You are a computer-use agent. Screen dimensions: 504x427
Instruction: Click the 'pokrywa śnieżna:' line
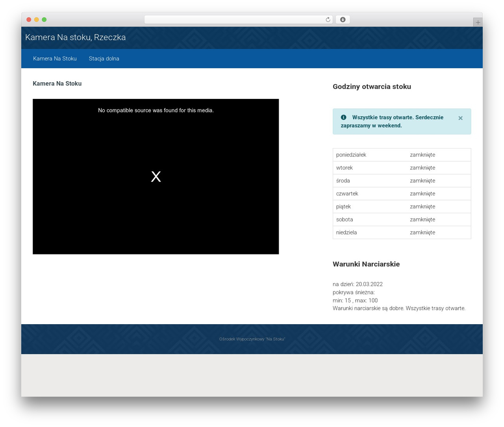point(354,292)
